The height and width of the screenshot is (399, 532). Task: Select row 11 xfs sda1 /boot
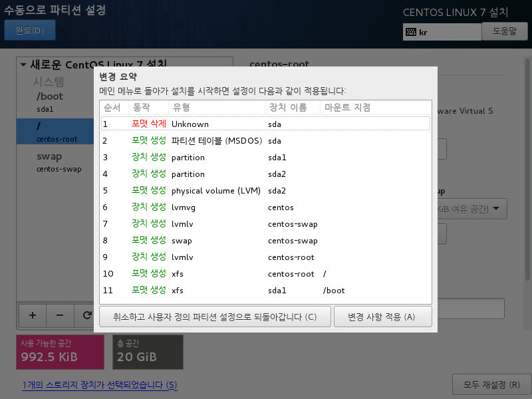265,290
